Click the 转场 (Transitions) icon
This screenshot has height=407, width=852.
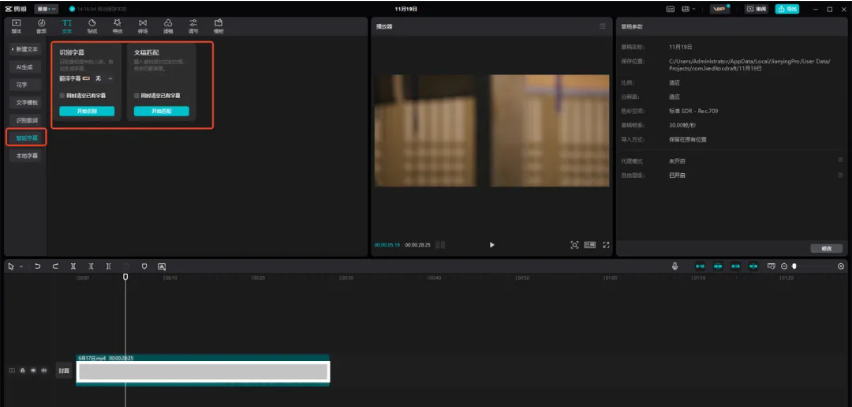click(x=143, y=25)
